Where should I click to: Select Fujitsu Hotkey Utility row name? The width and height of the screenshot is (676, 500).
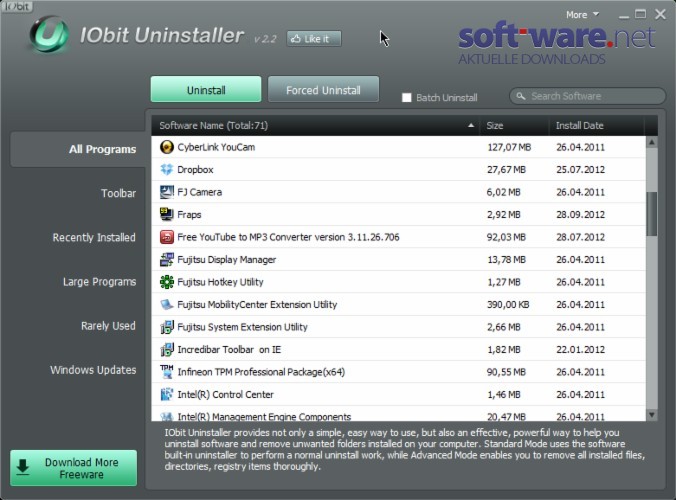click(220, 282)
